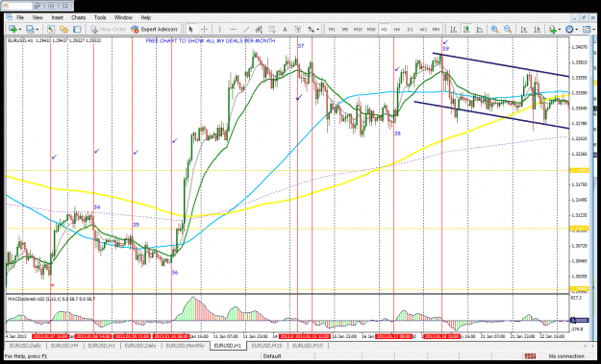Click the connection status bars icon
601x364 pixels.
click(x=530, y=356)
